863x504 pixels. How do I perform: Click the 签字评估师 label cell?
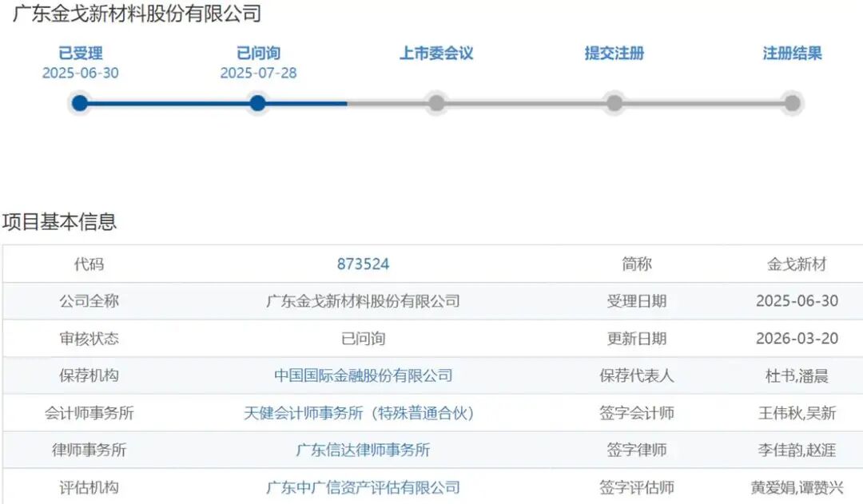[x=636, y=487]
